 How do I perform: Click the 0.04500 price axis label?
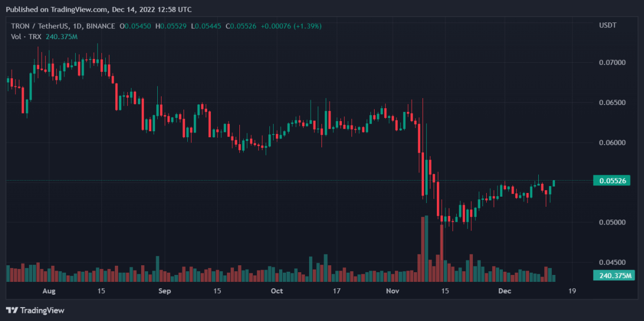[611, 263]
